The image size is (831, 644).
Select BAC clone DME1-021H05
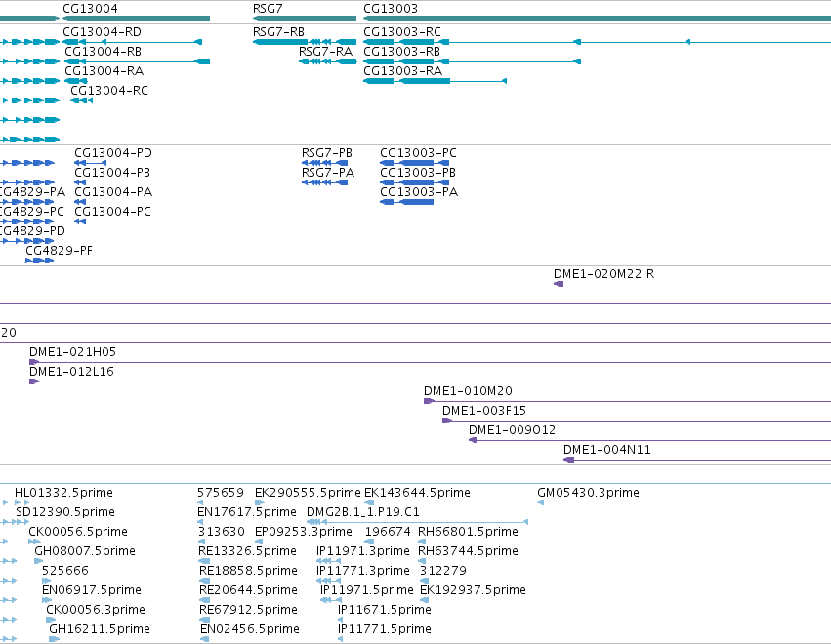430,362
